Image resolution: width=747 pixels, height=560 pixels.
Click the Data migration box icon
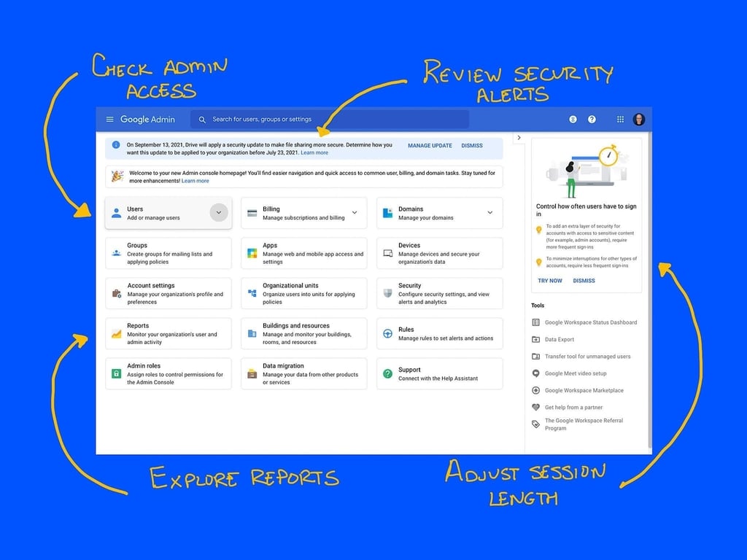click(x=252, y=374)
